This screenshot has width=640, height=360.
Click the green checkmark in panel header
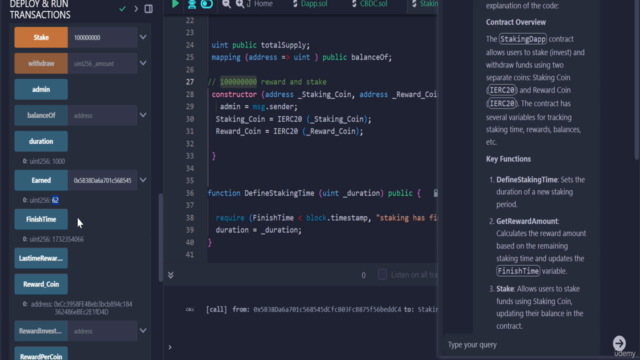point(122,9)
